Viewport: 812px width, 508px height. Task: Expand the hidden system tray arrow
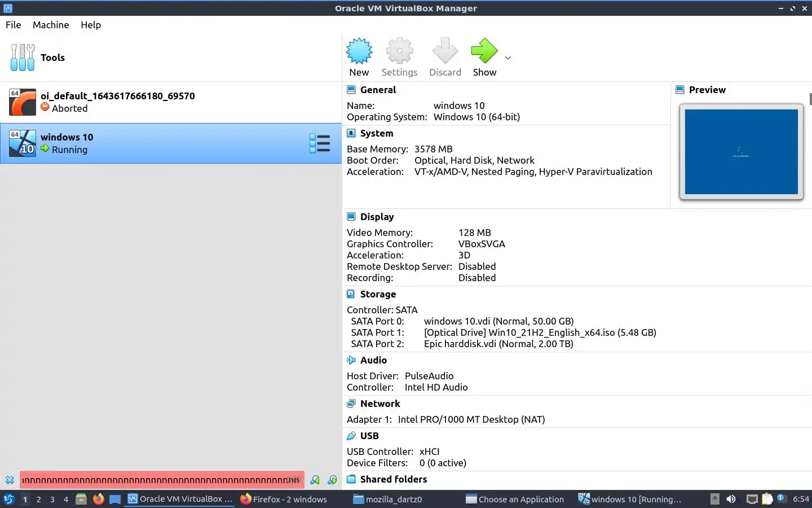pos(714,499)
